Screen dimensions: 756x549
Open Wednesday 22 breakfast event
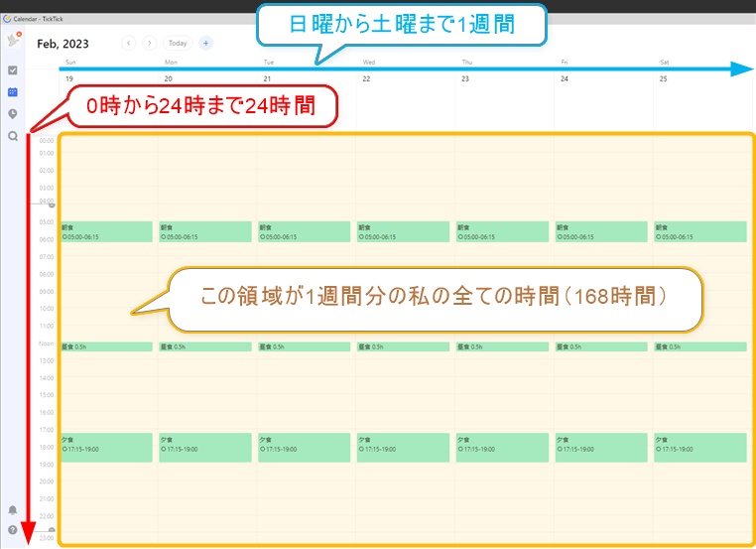tap(403, 232)
